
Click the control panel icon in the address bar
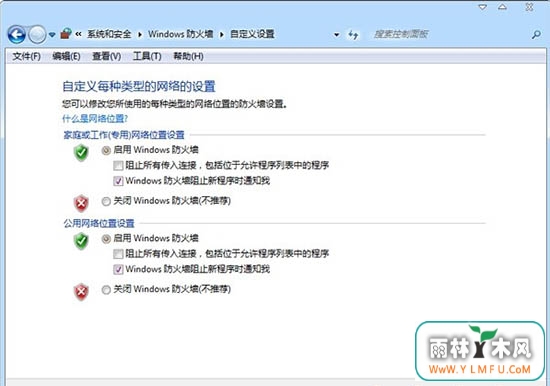coord(66,34)
